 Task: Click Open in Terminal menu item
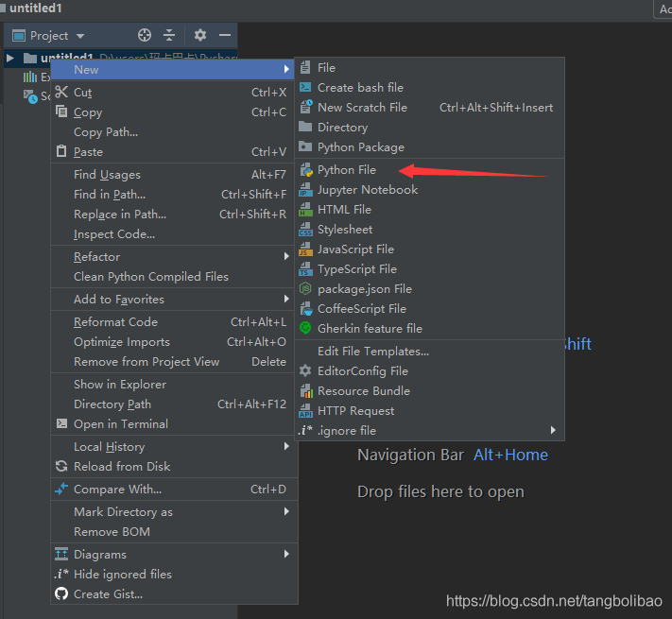tap(120, 424)
